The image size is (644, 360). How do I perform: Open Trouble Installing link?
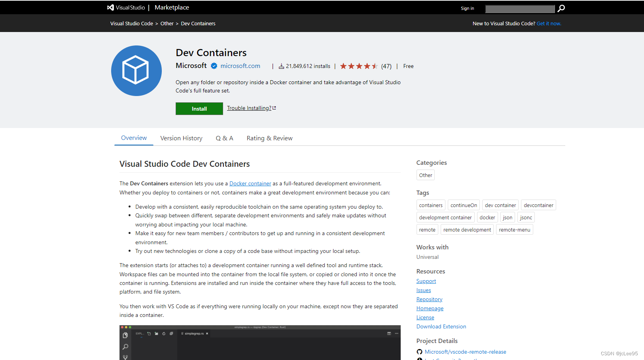click(x=252, y=108)
